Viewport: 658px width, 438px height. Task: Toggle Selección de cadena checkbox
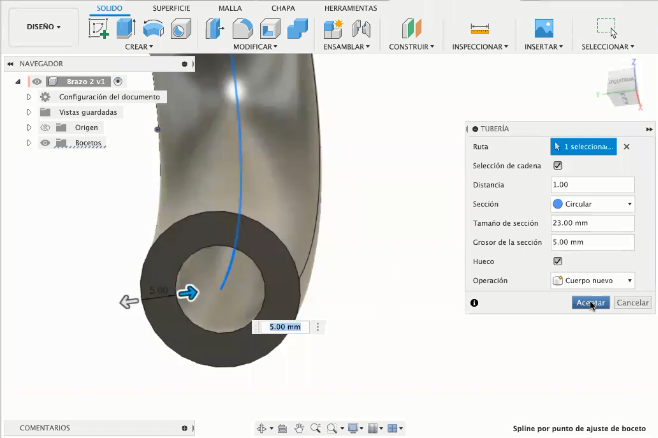[557, 166]
